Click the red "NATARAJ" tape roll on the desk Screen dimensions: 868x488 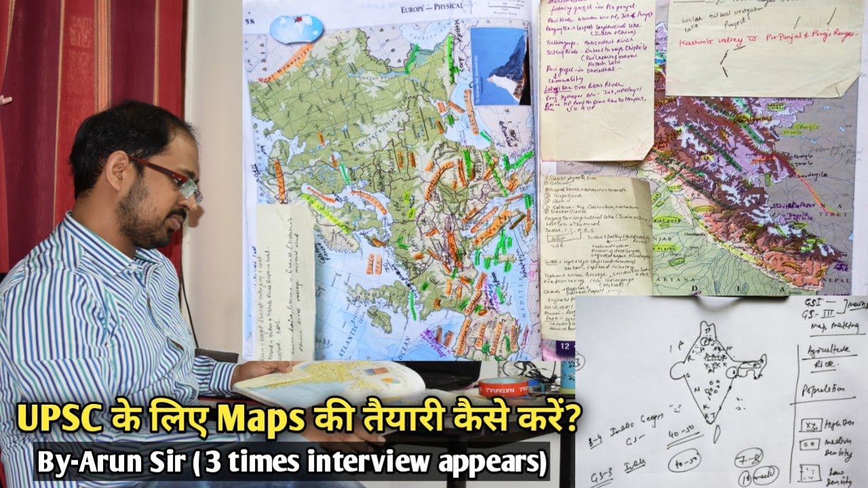pos(502,387)
